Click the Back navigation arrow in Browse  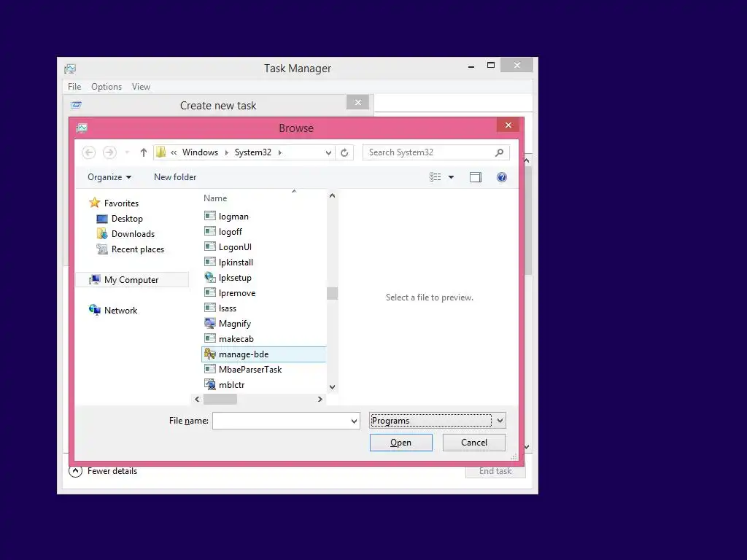tap(88, 152)
